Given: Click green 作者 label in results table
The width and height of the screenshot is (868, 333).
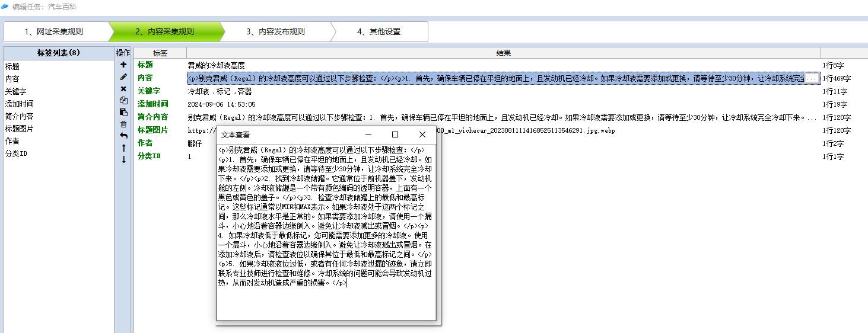Looking at the screenshot, I should pos(145,143).
